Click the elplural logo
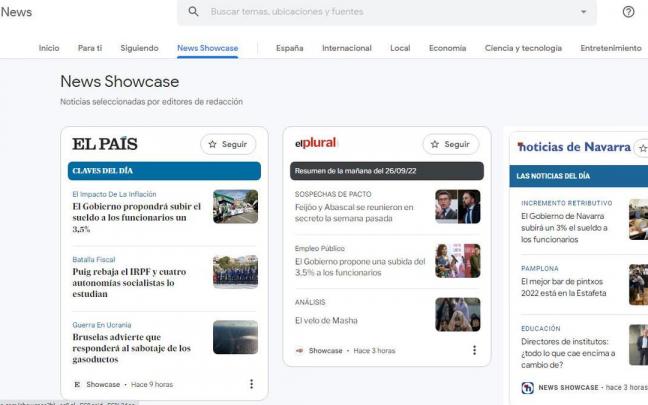Image resolution: width=648 pixels, height=405 pixels. 316,143
